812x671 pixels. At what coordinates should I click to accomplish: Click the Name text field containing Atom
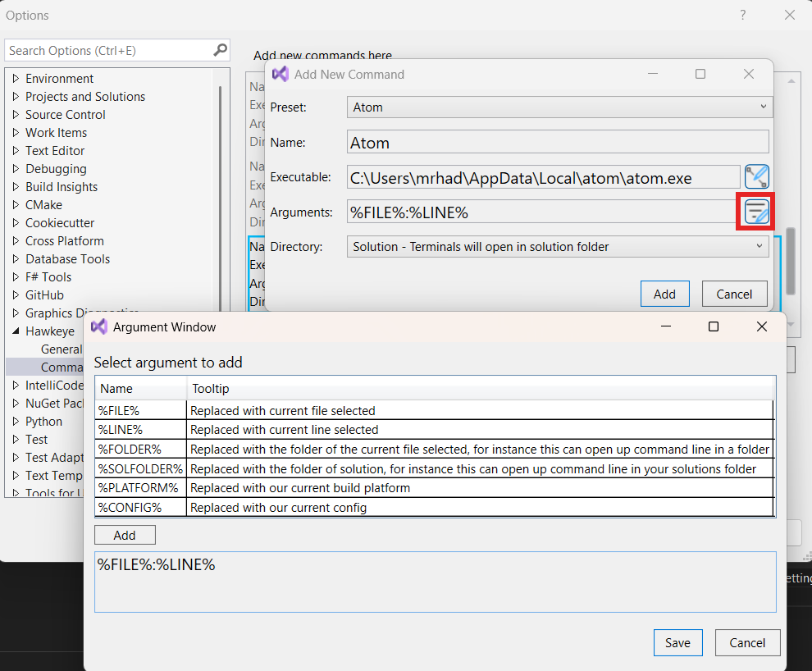(558, 143)
